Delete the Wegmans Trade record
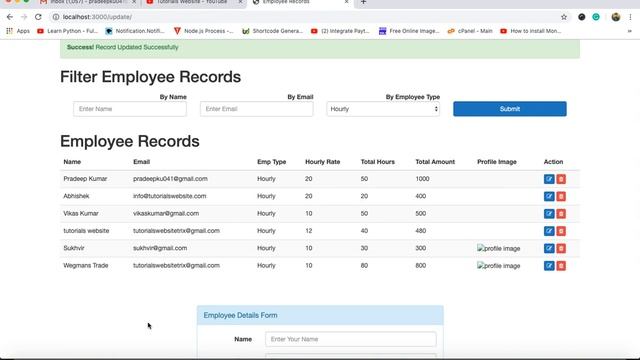This screenshot has width=640, height=360. click(561, 266)
